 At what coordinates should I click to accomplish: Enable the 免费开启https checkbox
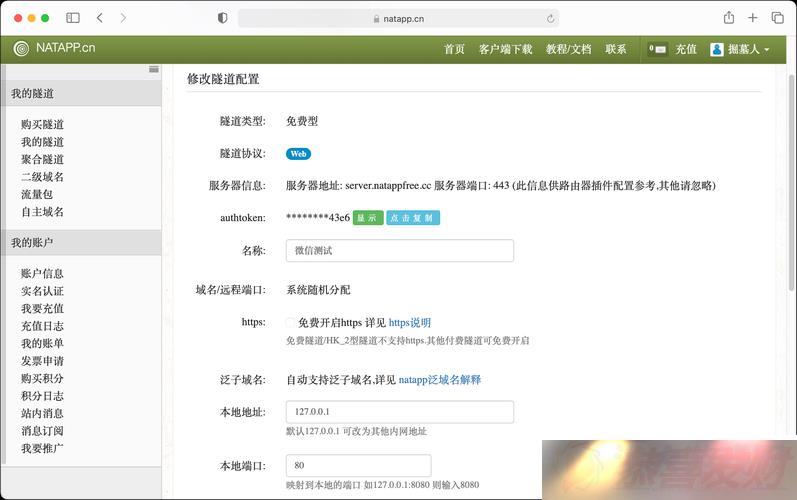(x=290, y=323)
